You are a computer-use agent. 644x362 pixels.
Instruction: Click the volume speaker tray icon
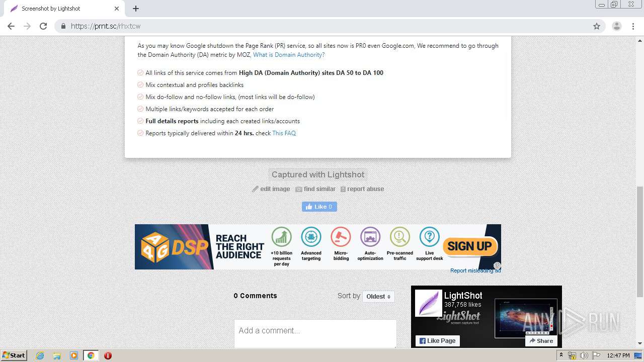pos(584,355)
